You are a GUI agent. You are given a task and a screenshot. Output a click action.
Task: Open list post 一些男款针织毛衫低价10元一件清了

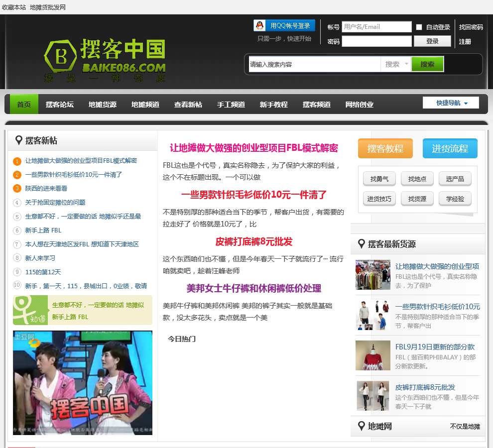(x=74, y=175)
